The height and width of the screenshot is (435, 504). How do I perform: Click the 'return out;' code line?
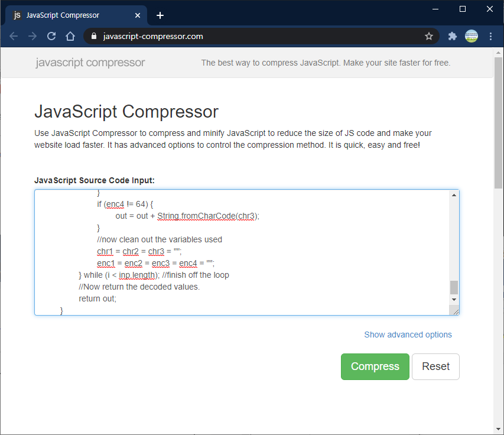(97, 298)
